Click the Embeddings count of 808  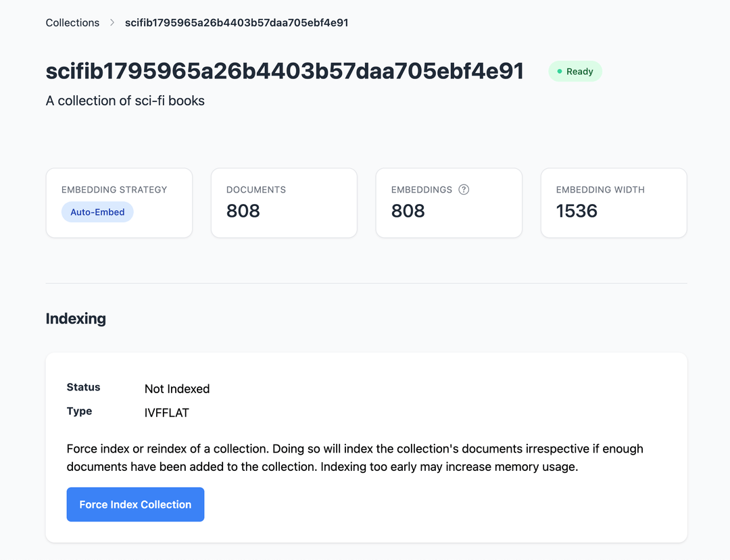tap(408, 211)
